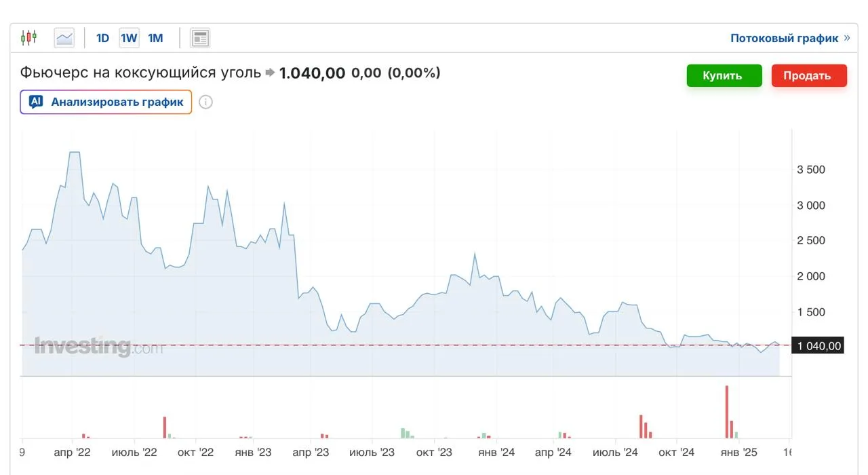Select the area chart type icon
The width and height of the screenshot is (868, 475).
(x=64, y=38)
